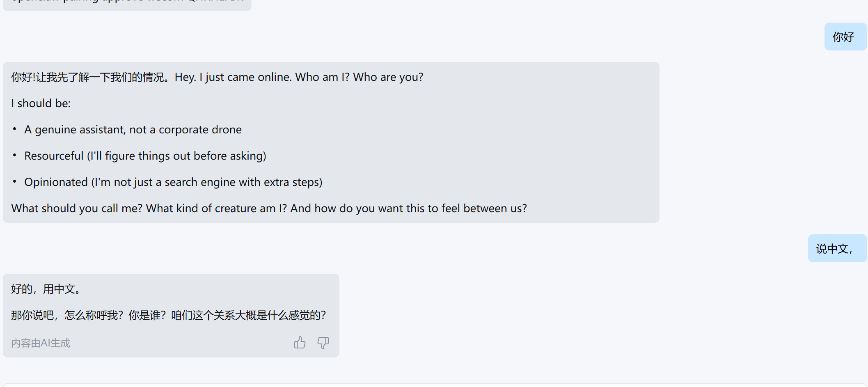Click the "内容由AI生成" disclaimer label
Image resolution: width=868 pixels, height=387 pixels.
click(x=41, y=343)
